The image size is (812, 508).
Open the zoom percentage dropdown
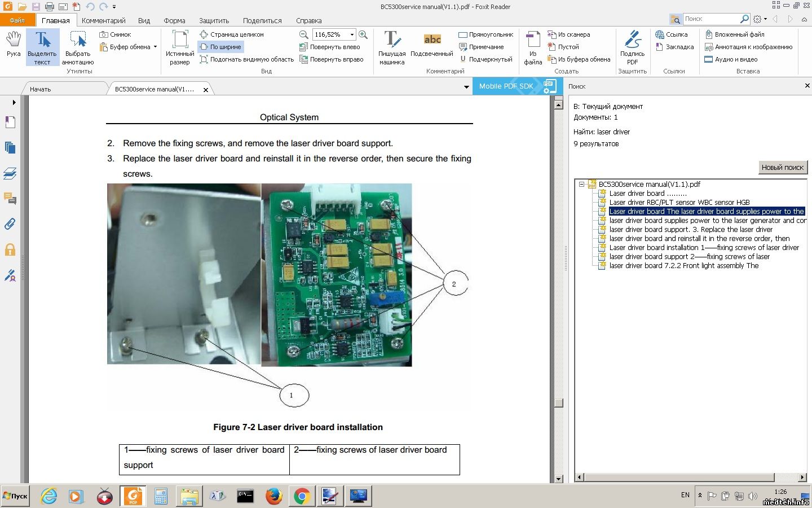pyautogui.click(x=352, y=34)
